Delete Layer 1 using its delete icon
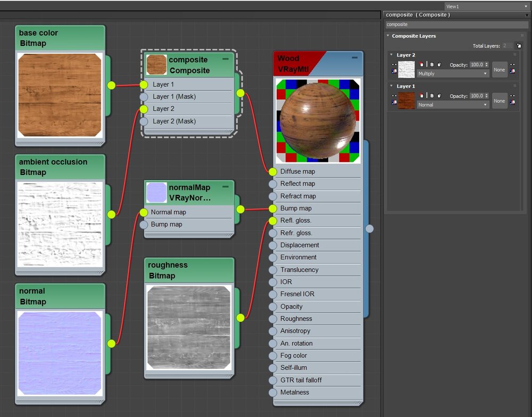Image resolution: width=532 pixels, height=417 pixels. (421, 96)
